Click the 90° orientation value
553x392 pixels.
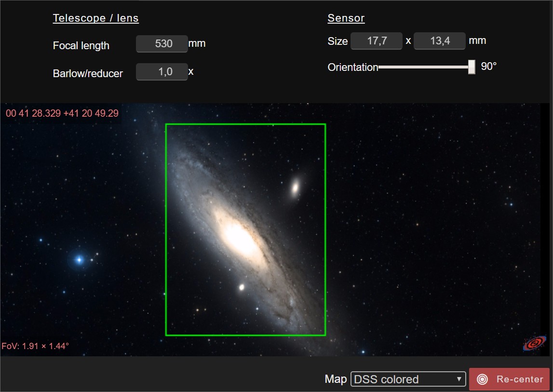[x=489, y=67]
